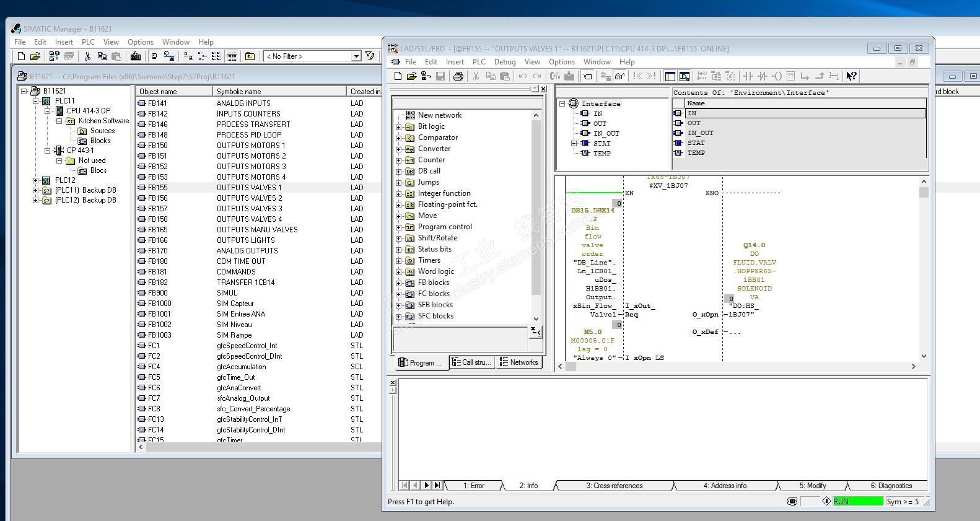Expand (PLC11) Backup DB tree node
This screenshot has height=521, width=980.
(x=36, y=190)
